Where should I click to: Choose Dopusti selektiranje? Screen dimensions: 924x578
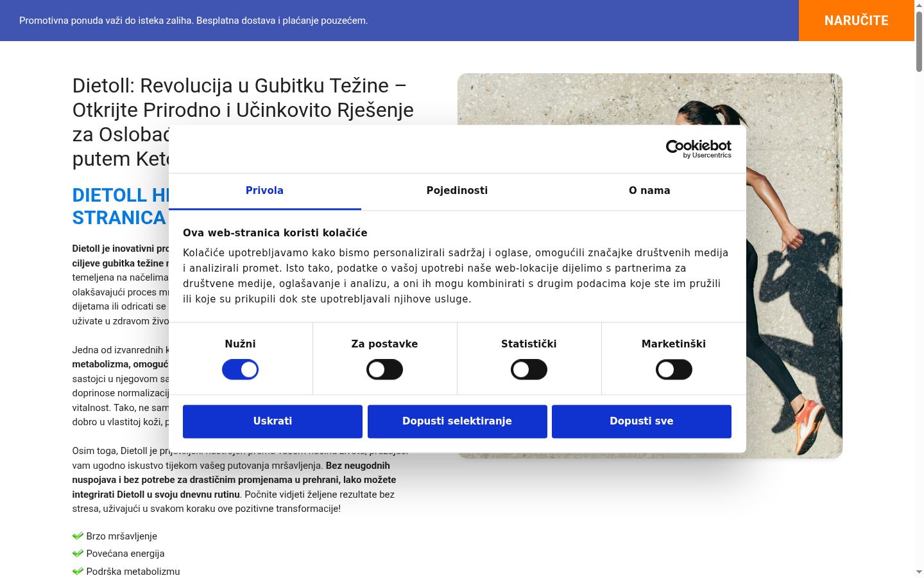click(x=457, y=421)
